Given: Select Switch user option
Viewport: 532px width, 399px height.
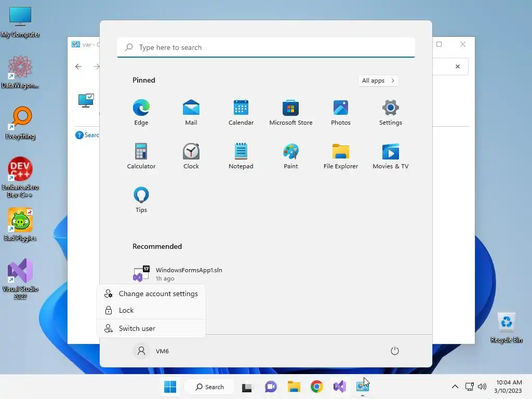Looking at the screenshot, I should pos(151,328).
